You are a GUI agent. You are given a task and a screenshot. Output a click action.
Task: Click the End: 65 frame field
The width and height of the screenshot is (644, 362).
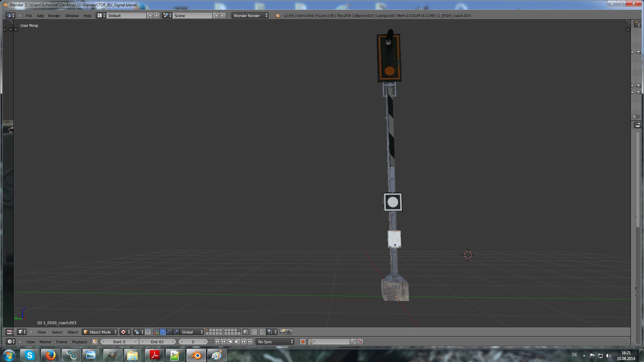click(x=157, y=342)
